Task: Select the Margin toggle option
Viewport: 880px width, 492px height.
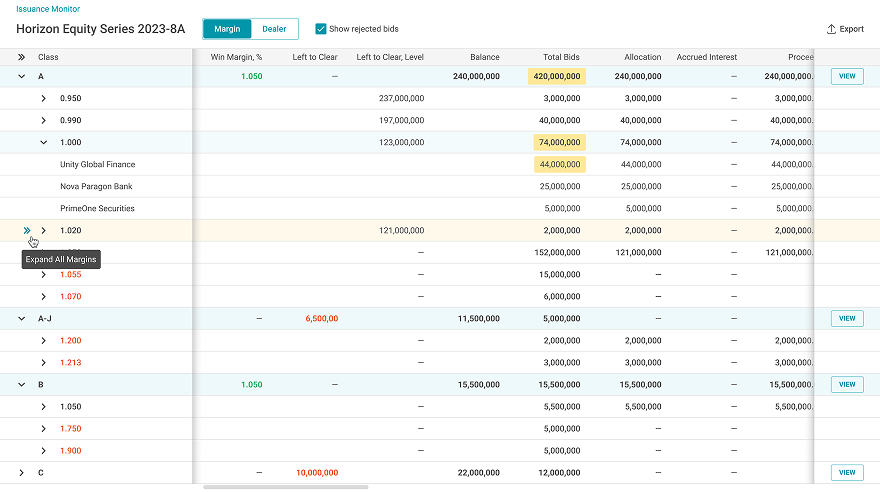Action: pyautogui.click(x=227, y=29)
